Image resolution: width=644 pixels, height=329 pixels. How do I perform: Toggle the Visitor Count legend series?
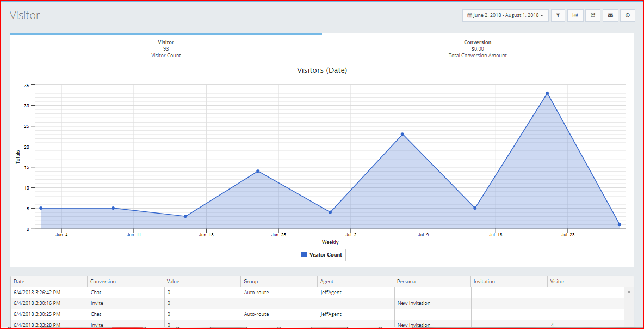[321, 255]
